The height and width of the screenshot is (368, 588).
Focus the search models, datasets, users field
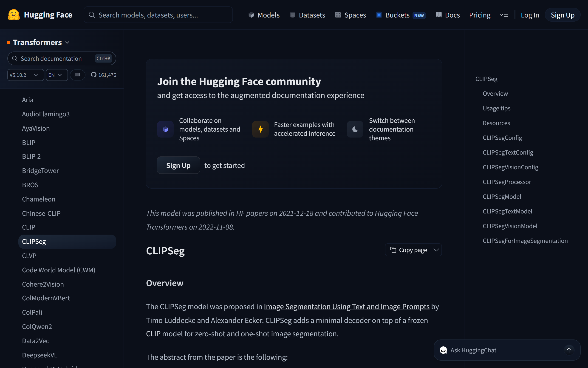158,15
